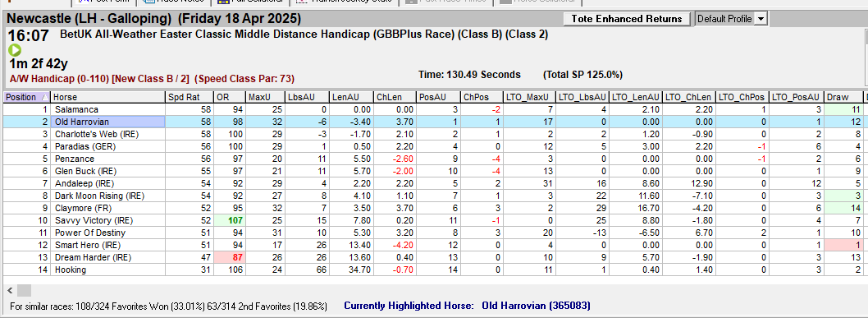Click the Total SP 125.0% label

583,74
